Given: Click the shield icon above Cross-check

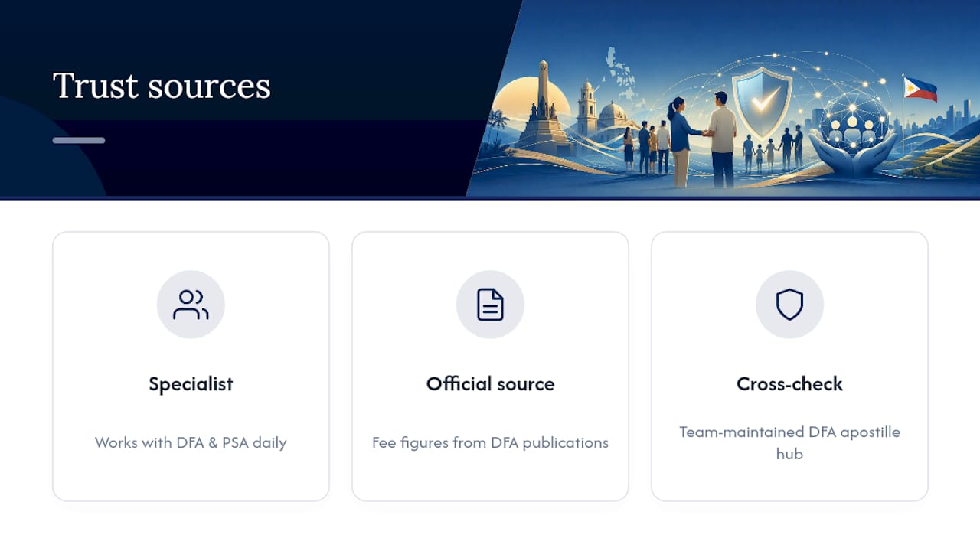Looking at the screenshot, I should [x=789, y=305].
